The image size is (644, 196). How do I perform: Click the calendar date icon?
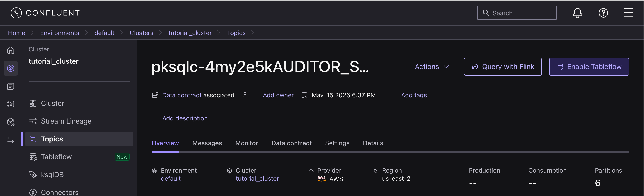coord(304,95)
